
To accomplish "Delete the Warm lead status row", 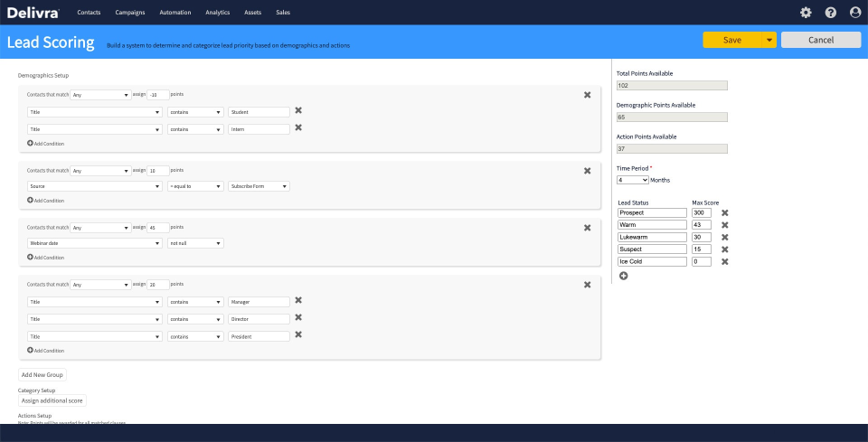I will pyautogui.click(x=724, y=225).
